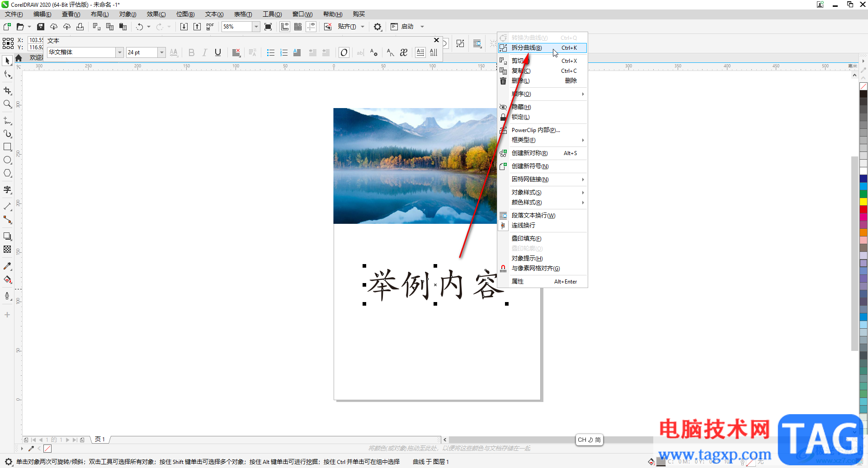868x468 pixels.
Task: Select the Transparency checkerboard tool
Action: click(7, 250)
